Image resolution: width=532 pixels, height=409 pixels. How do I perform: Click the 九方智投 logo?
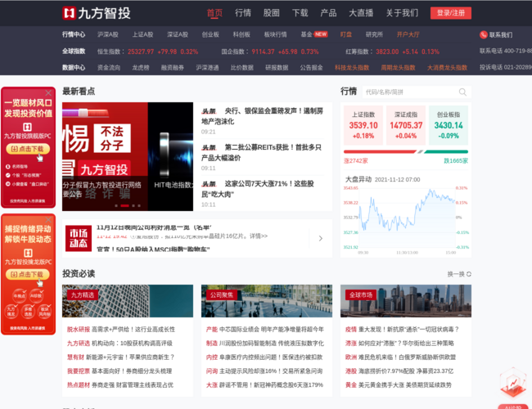pos(97,13)
